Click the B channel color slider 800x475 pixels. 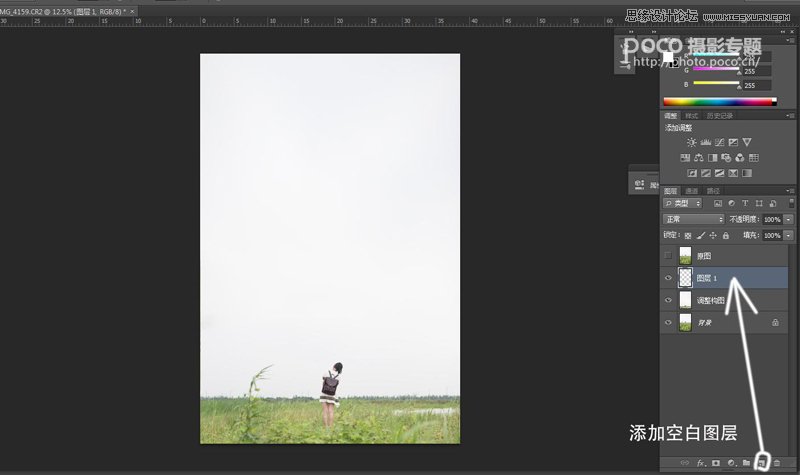pyautogui.click(x=716, y=84)
